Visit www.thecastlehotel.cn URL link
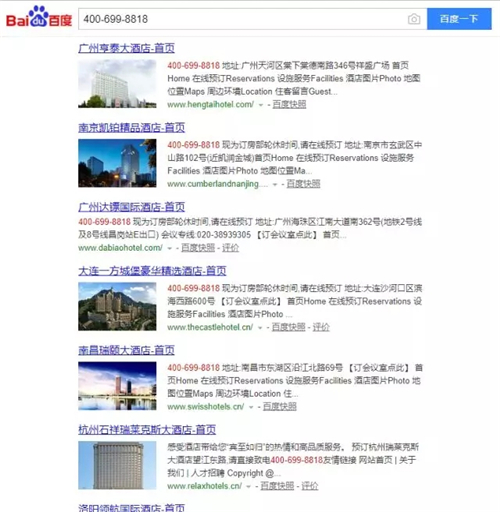500x512 pixels. tap(210, 327)
